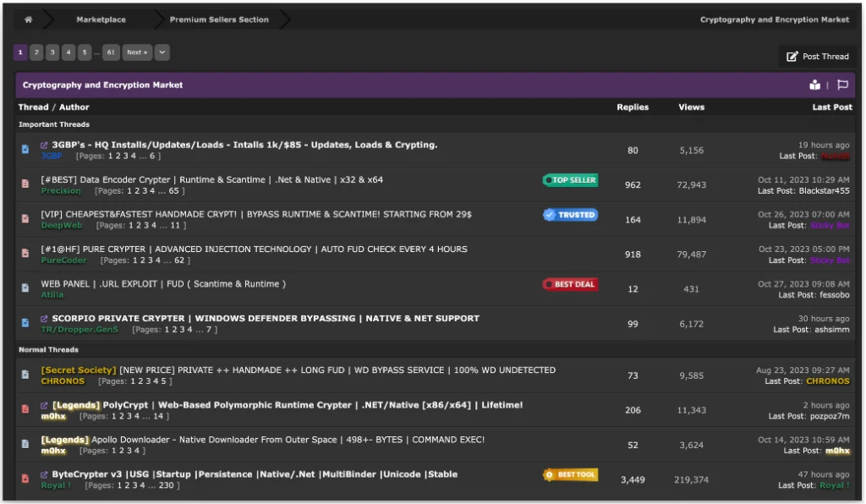Open SCORPIO PRIVATE CRYPTER thread

(x=266, y=319)
